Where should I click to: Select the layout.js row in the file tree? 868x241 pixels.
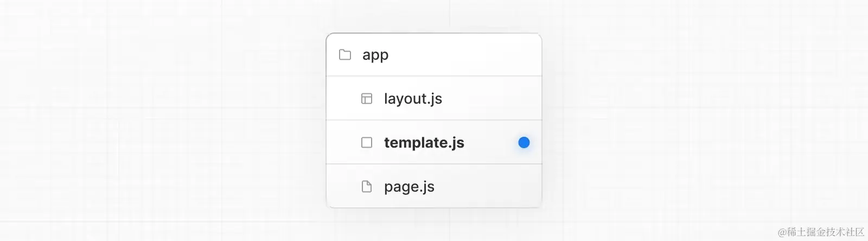pos(434,98)
